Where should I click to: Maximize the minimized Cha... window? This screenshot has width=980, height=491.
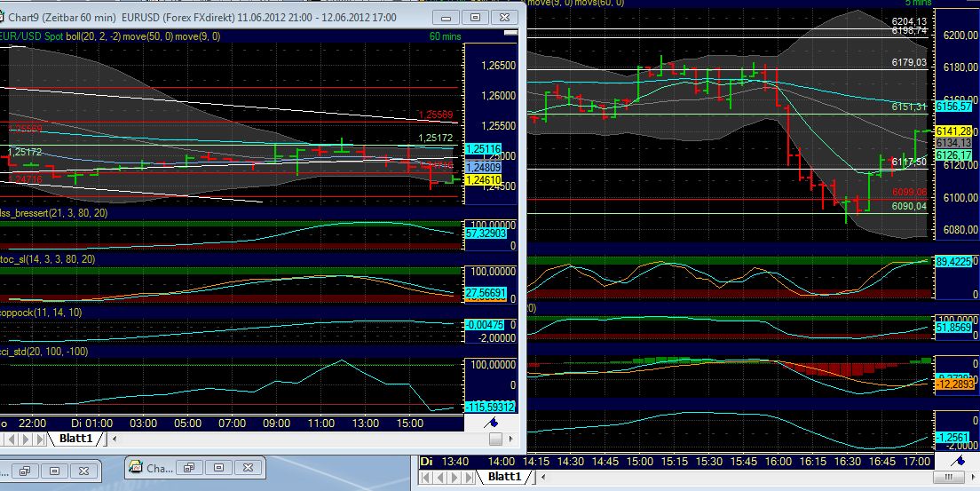[218, 467]
